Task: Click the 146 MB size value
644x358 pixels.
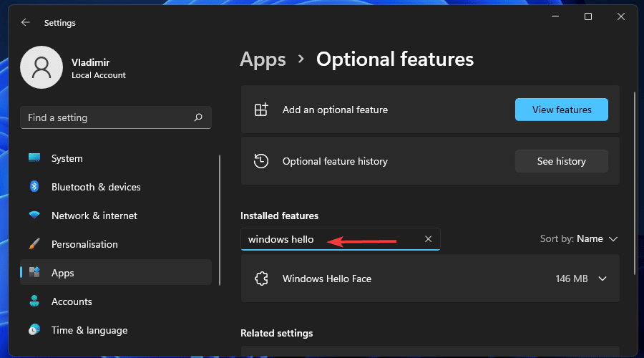Action: click(x=571, y=279)
